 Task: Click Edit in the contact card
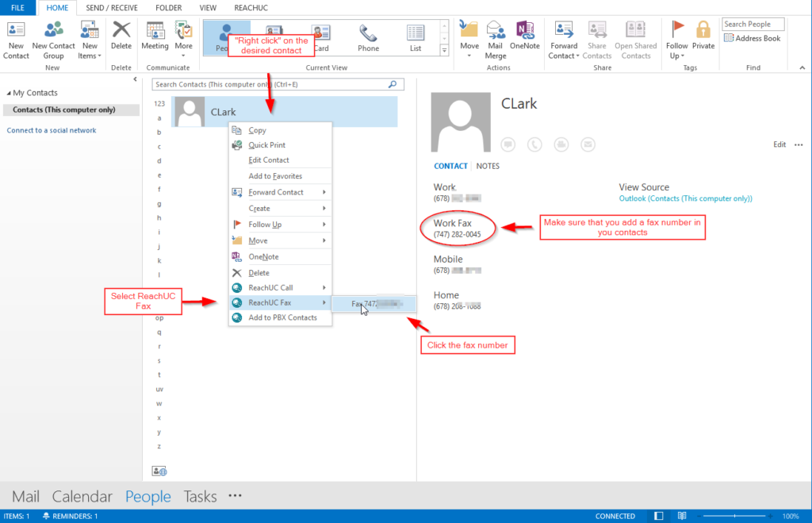tap(779, 144)
